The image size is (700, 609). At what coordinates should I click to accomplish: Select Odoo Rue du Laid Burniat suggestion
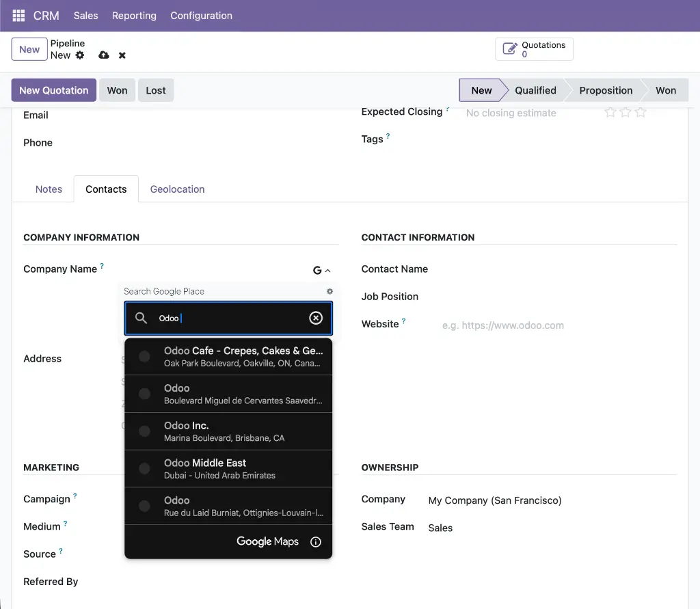point(228,506)
